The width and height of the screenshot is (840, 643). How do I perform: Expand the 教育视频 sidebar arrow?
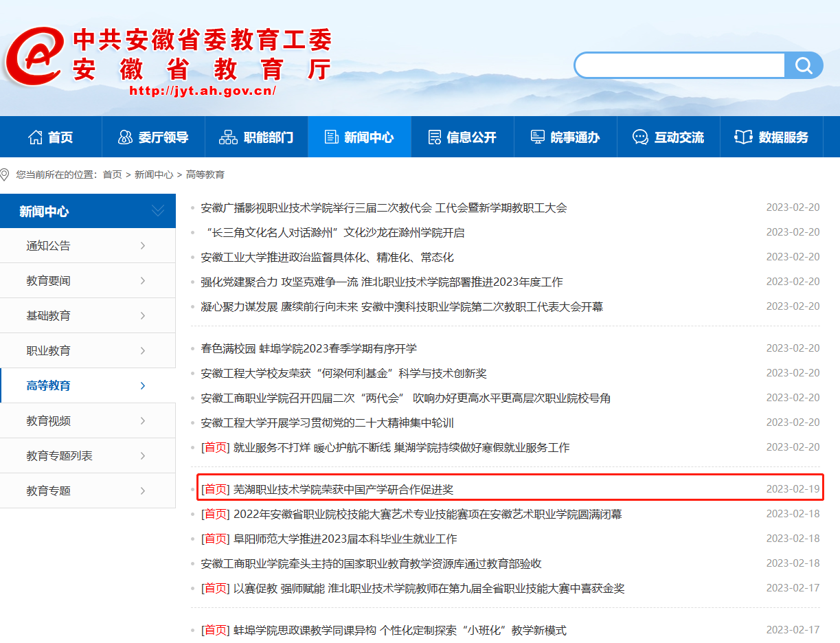coord(143,421)
